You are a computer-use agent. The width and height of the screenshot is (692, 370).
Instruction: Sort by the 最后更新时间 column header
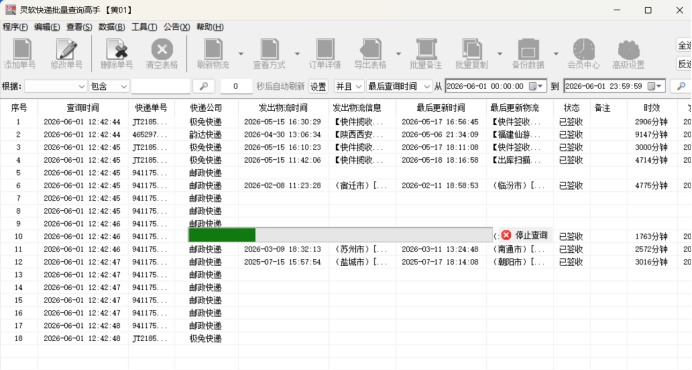point(440,108)
